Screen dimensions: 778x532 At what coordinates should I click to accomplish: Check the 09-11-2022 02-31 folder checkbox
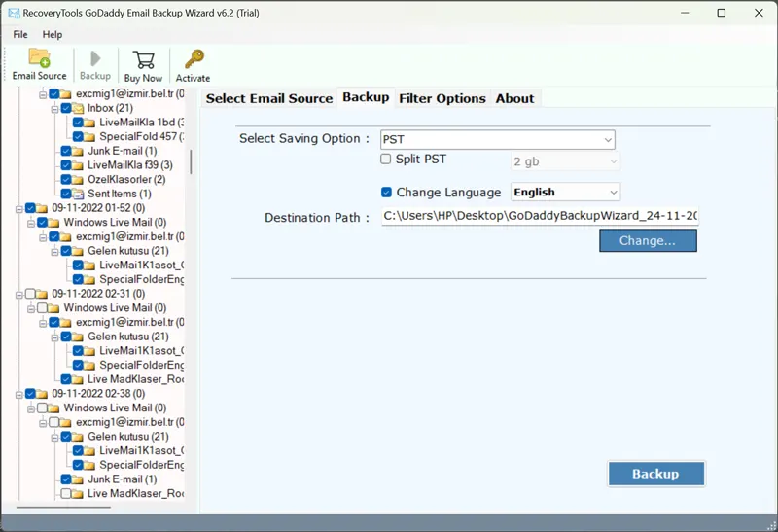pos(30,294)
